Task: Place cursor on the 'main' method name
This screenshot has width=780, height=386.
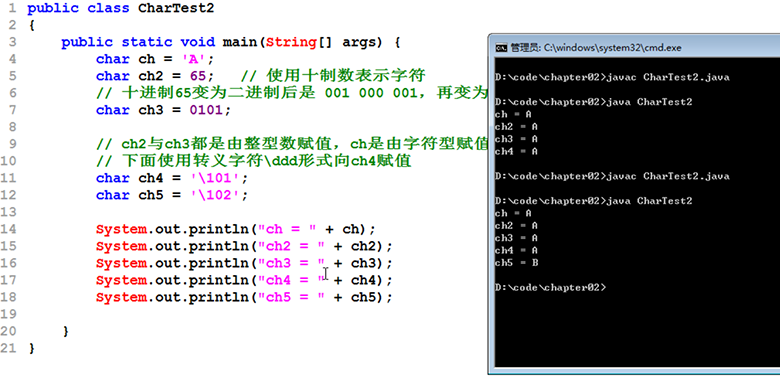Action: pyautogui.click(x=240, y=42)
